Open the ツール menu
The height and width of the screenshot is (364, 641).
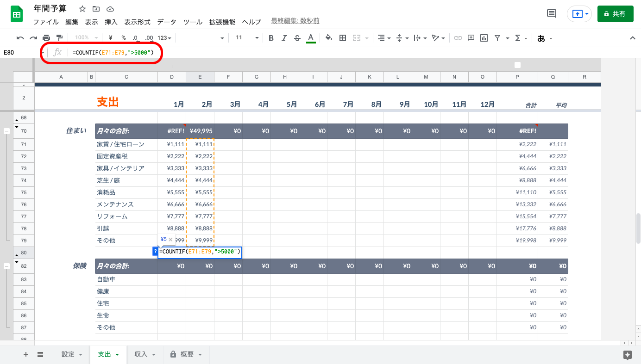(193, 22)
